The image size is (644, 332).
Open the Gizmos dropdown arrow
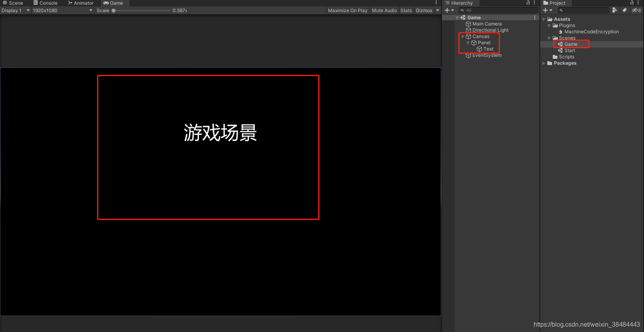pos(438,11)
